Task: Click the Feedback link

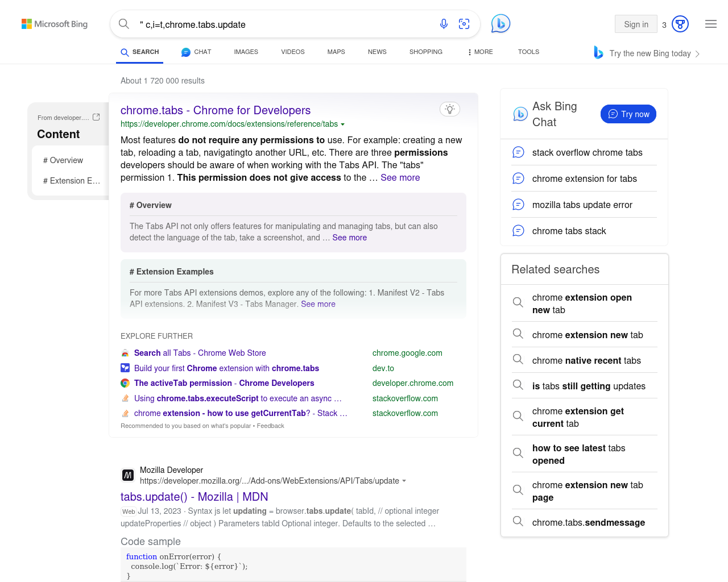Action: pyautogui.click(x=270, y=426)
